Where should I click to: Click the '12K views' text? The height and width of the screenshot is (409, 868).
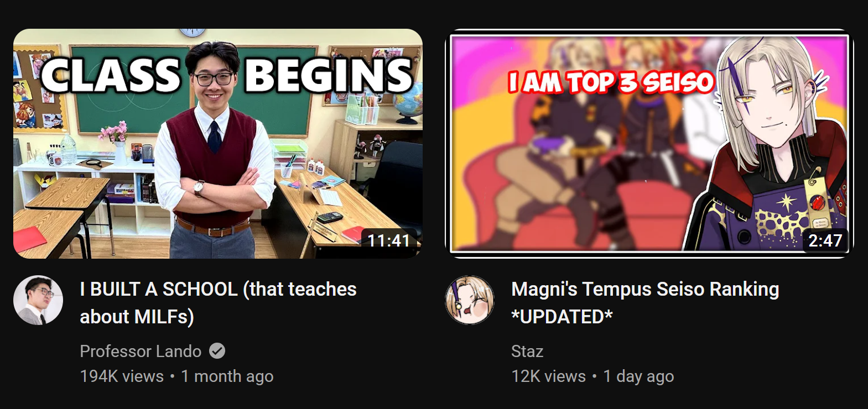pyautogui.click(x=548, y=376)
